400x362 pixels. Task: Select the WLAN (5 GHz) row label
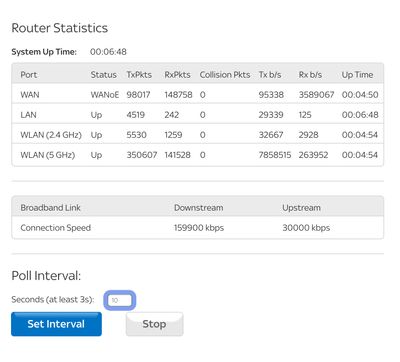coord(48,155)
